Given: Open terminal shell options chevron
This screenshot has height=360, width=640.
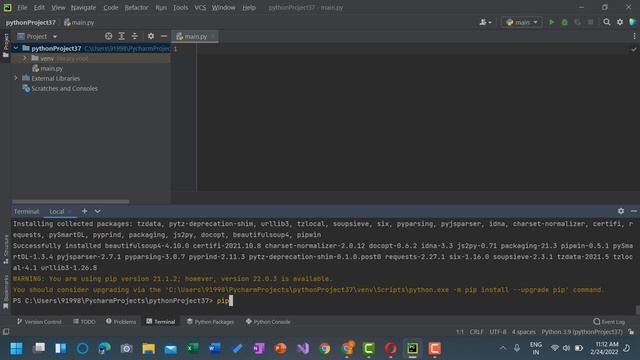Looking at the screenshot, I should pos(98,211).
